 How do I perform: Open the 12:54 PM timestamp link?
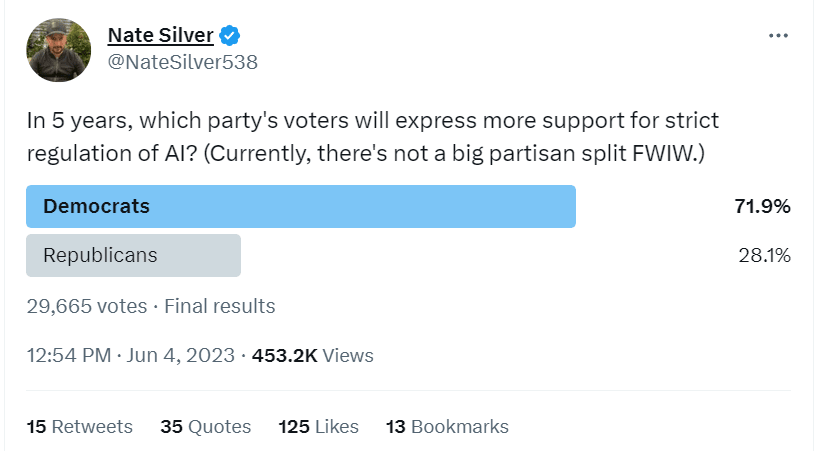pos(68,355)
